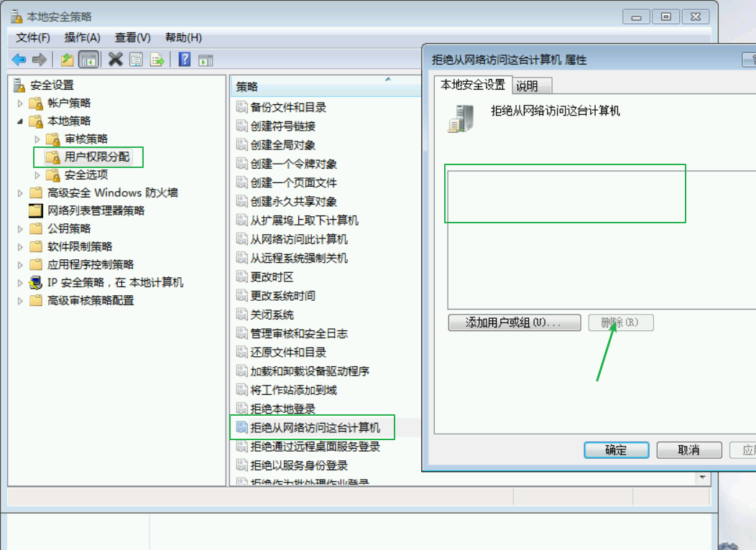The image size is (756, 550).
Task: Collapse the 本地策略 tree node
Action: [x=20, y=121]
